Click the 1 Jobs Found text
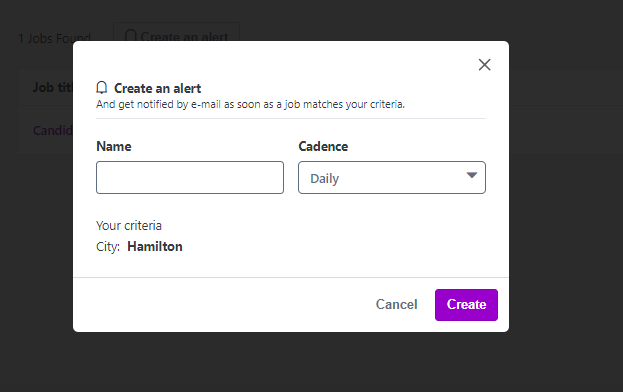Viewport: 623px width, 392px height. (x=54, y=38)
